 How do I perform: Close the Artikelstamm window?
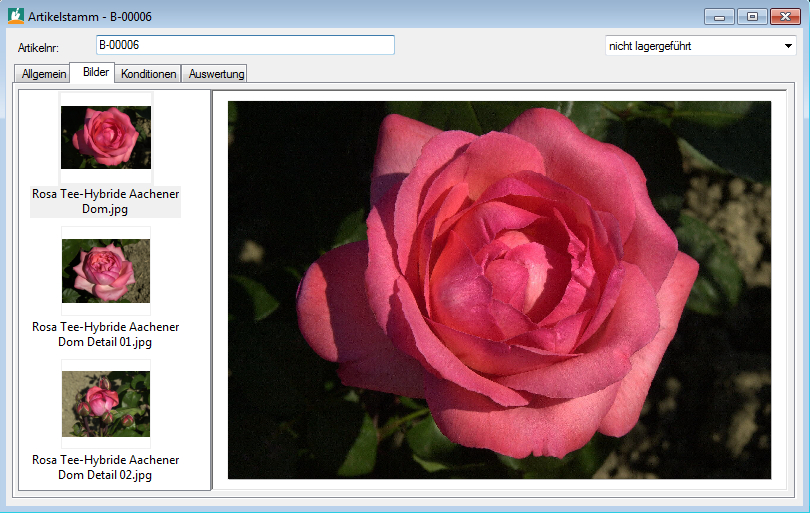pos(785,17)
